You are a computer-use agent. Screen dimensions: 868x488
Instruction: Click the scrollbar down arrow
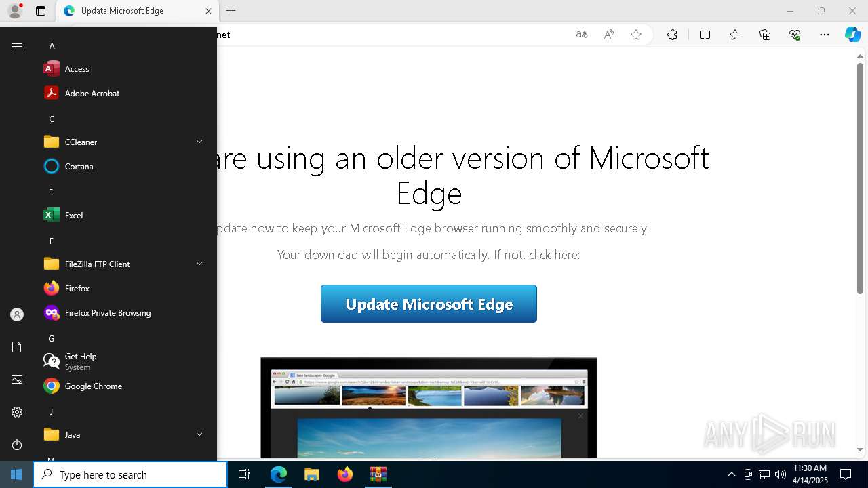(860, 449)
